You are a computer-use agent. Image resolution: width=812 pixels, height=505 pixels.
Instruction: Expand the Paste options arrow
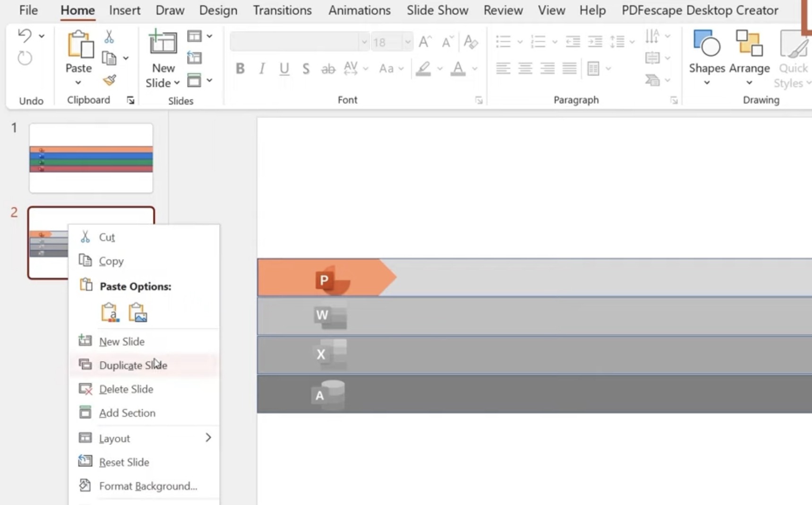(x=78, y=83)
